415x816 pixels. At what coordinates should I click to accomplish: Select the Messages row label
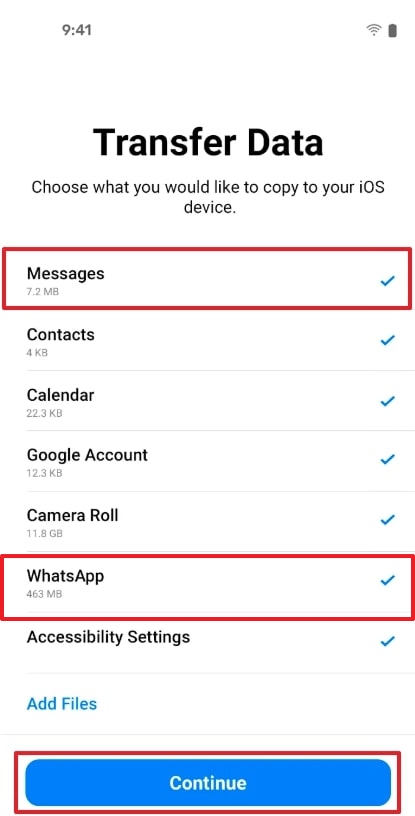tap(66, 274)
